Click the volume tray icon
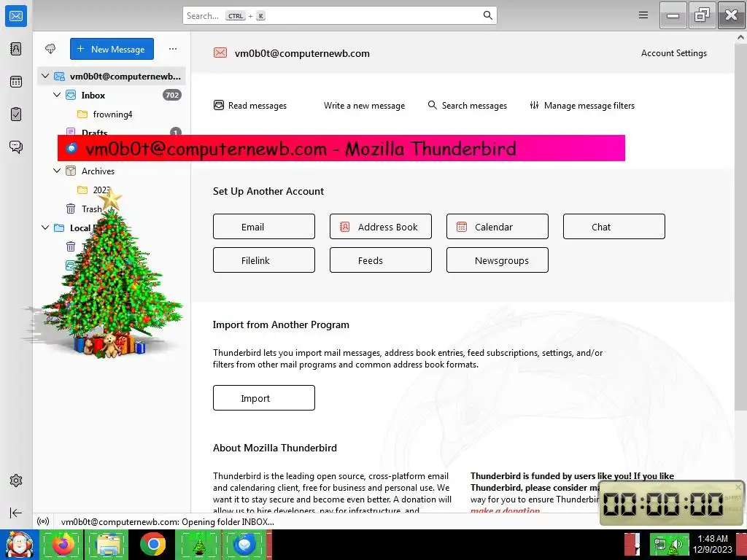 click(x=676, y=544)
